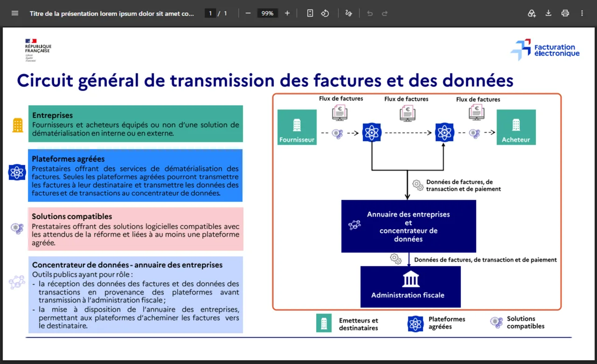The width and height of the screenshot is (597, 364).
Task: Zoom in with the plus button
Action: click(287, 13)
